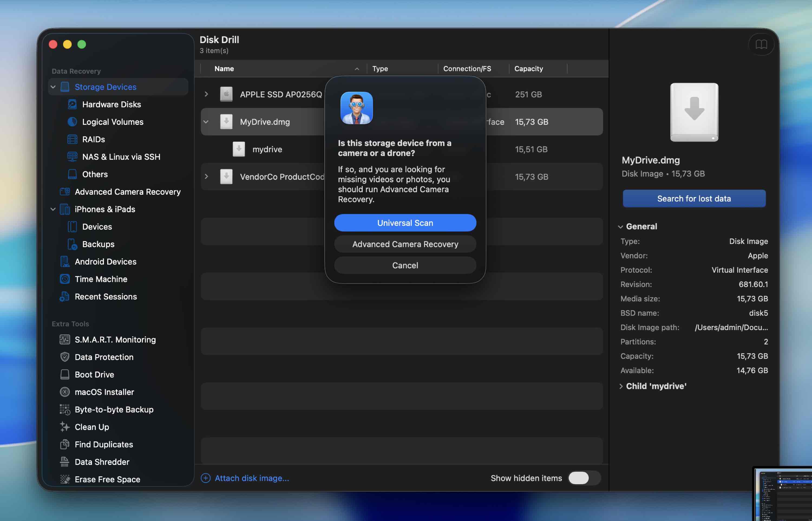The height and width of the screenshot is (521, 812).
Task: Open Recent Sessions in sidebar
Action: tap(106, 297)
